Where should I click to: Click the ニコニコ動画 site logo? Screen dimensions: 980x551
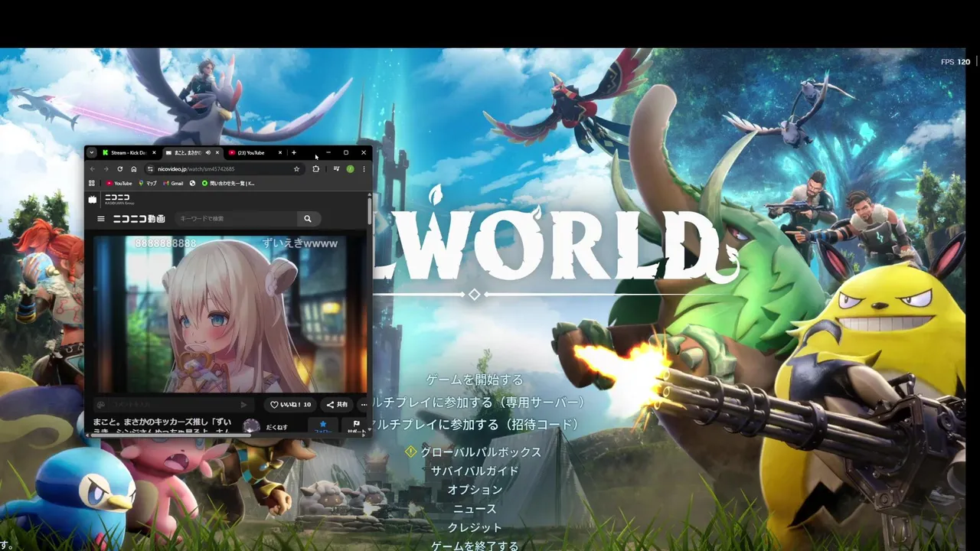coord(139,219)
